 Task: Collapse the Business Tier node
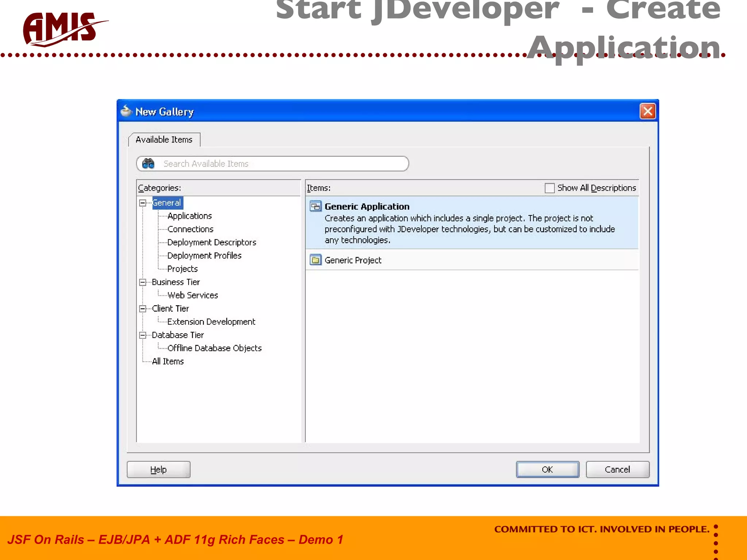click(143, 282)
